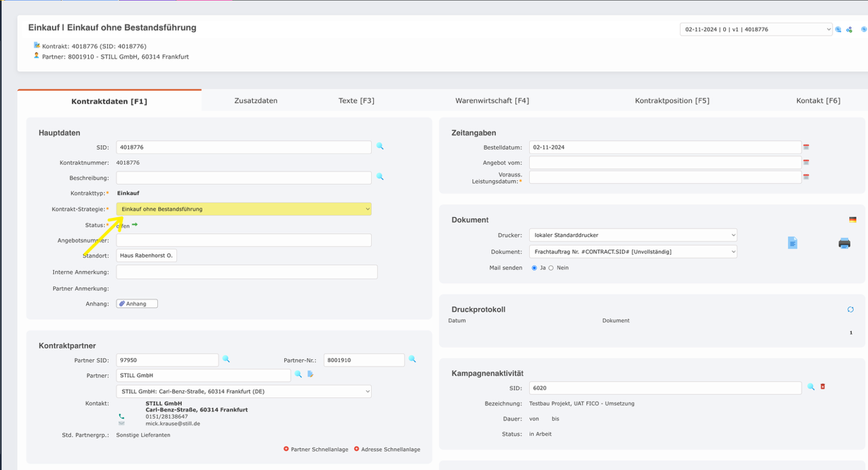Click the phone icon next to STILL GmbH contact
The image size is (868, 470).
(121, 415)
